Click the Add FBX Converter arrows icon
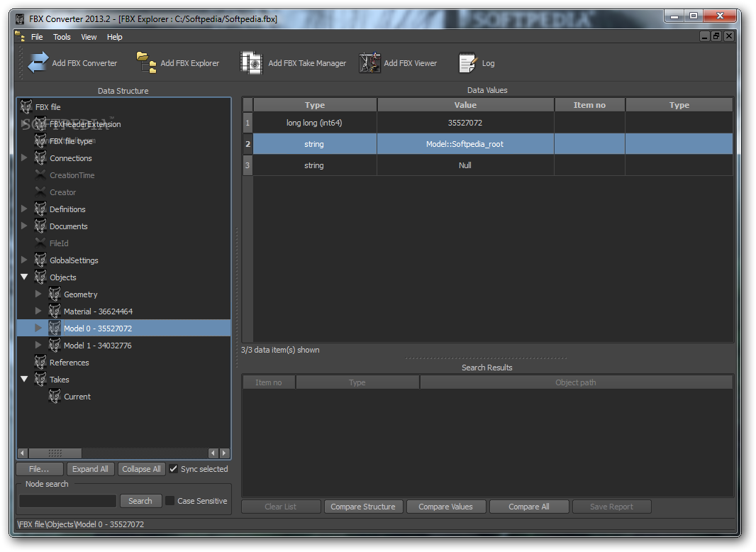The width and height of the screenshot is (756, 552). coord(38,62)
